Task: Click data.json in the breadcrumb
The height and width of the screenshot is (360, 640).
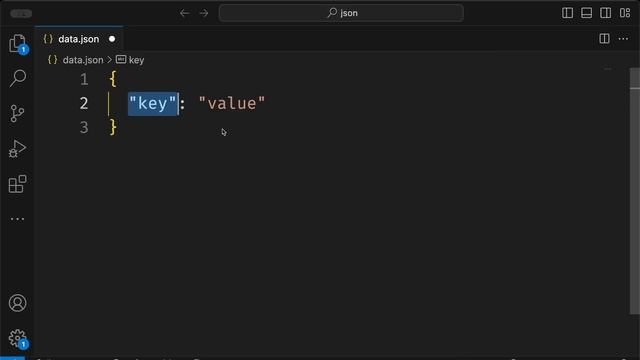Action: pos(83,60)
